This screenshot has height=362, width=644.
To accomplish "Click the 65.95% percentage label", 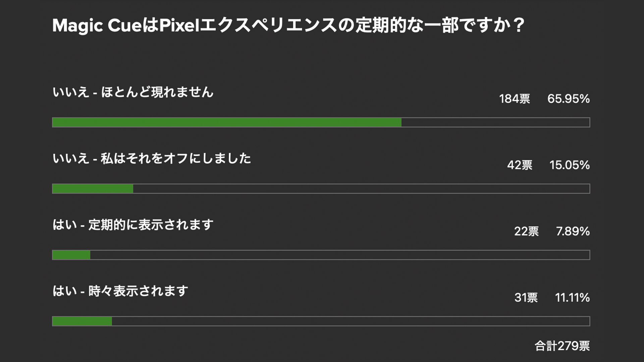I will (568, 99).
